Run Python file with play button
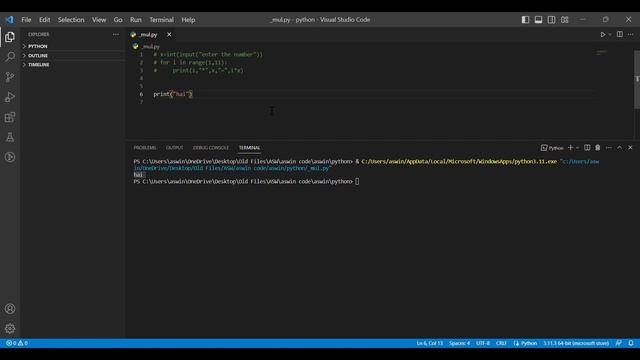This screenshot has width=640, height=360. pos(602,35)
